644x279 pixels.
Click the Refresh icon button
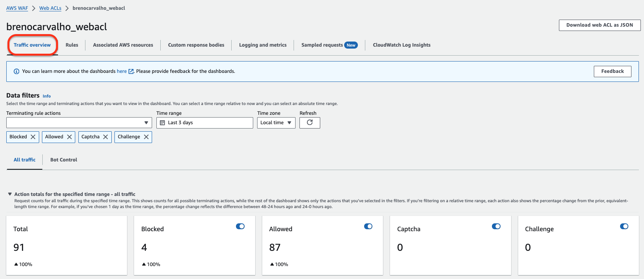click(x=310, y=123)
